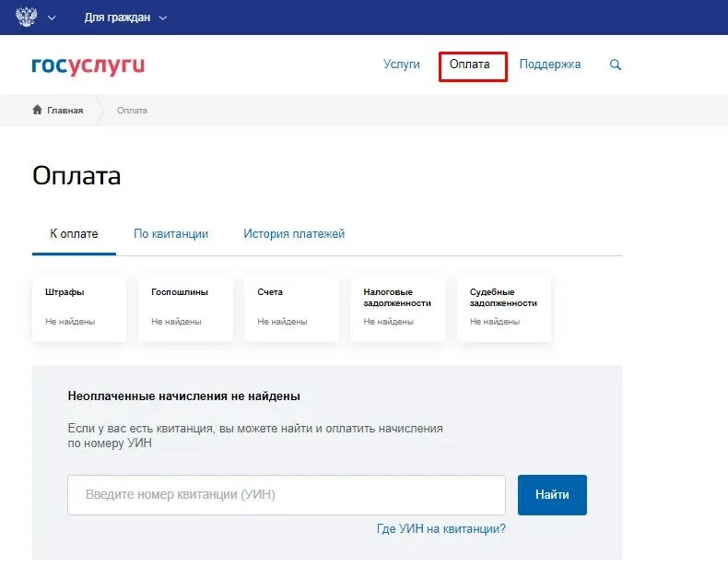Focus the 'Введите номер квитанции (УИН)' field
728x579 pixels.
[x=287, y=495]
